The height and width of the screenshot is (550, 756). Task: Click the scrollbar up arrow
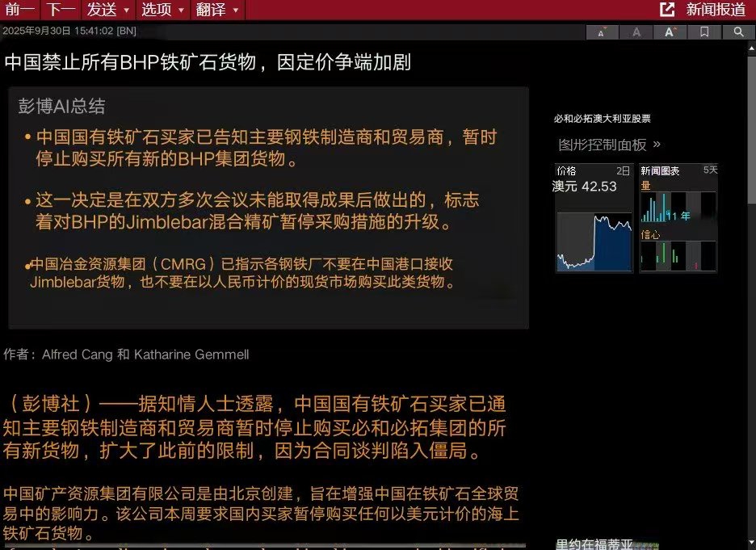coord(751,48)
